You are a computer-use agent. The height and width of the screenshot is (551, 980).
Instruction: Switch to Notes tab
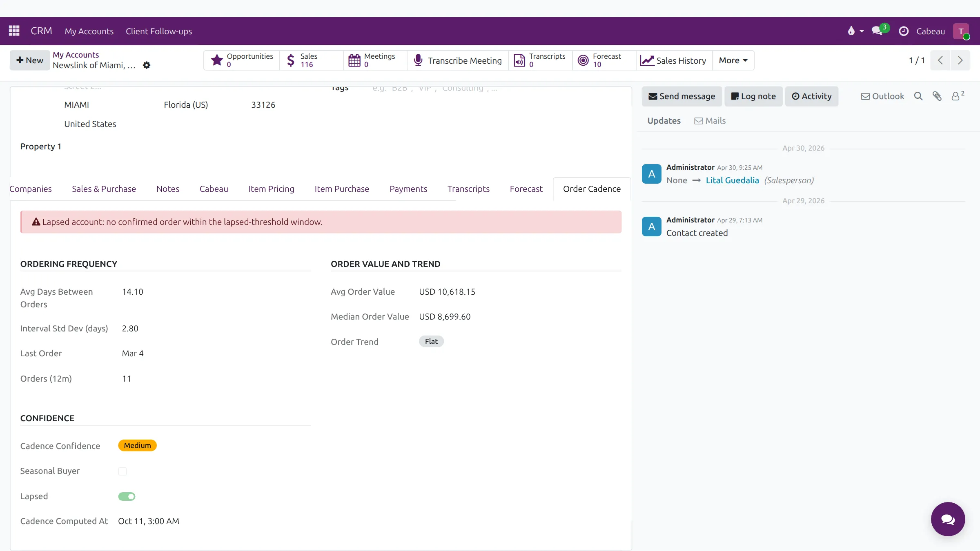point(168,189)
